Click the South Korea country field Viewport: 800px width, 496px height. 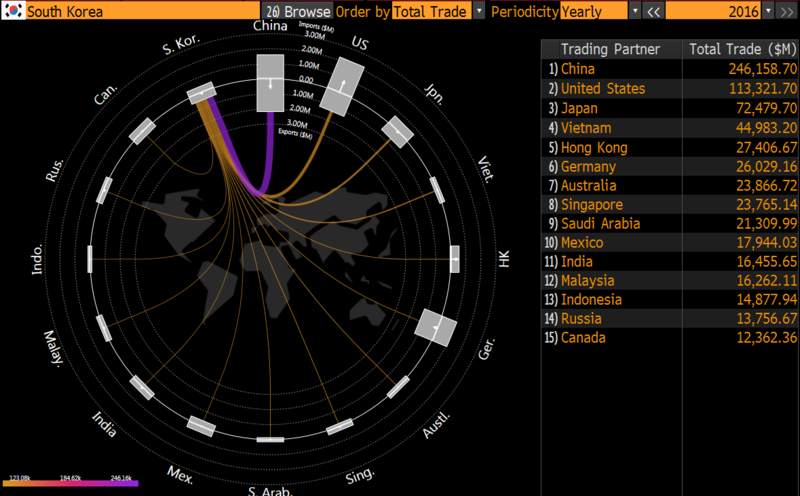[142, 11]
